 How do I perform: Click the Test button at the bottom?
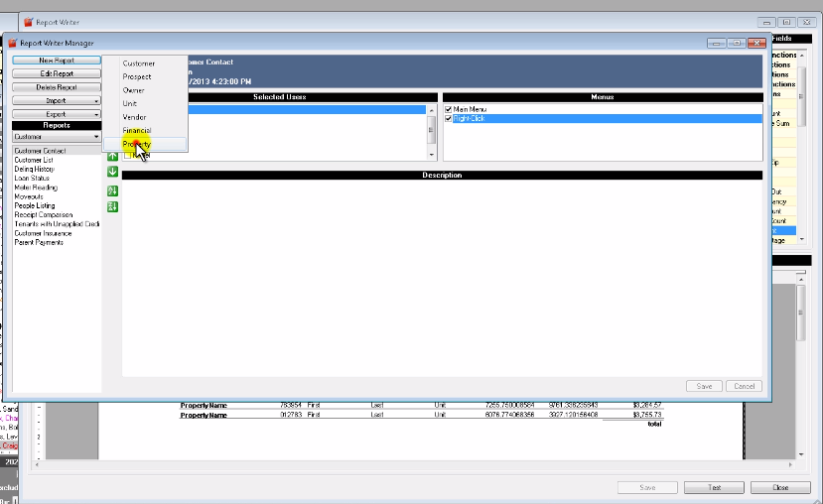point(713,488)
